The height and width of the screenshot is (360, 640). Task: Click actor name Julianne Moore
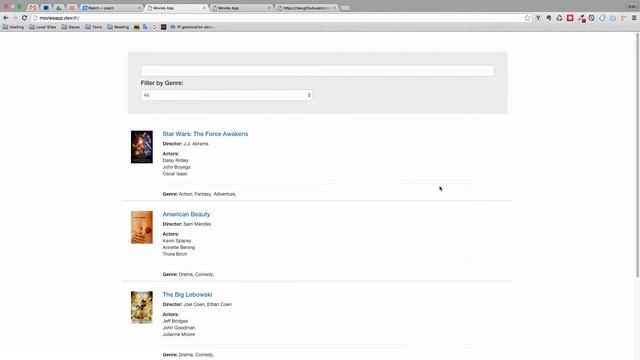coord(178,334)
